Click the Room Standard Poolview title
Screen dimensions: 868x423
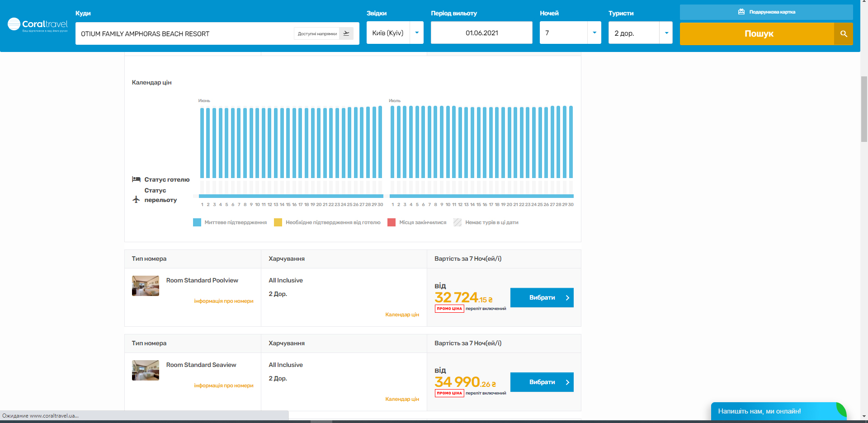[x=202, y=280]
